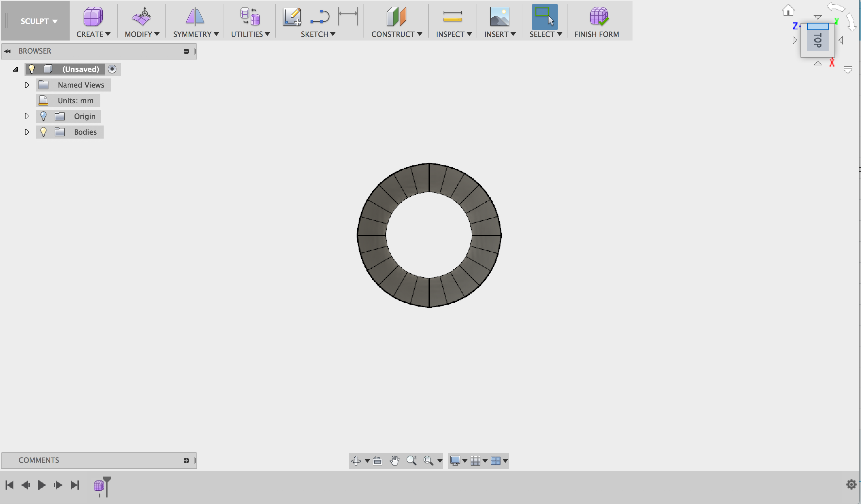Rotate view with ViewCube curved arrow at top right
This screenshot has height=504, width=861.
pyautogui.click(x=836, y=7)
